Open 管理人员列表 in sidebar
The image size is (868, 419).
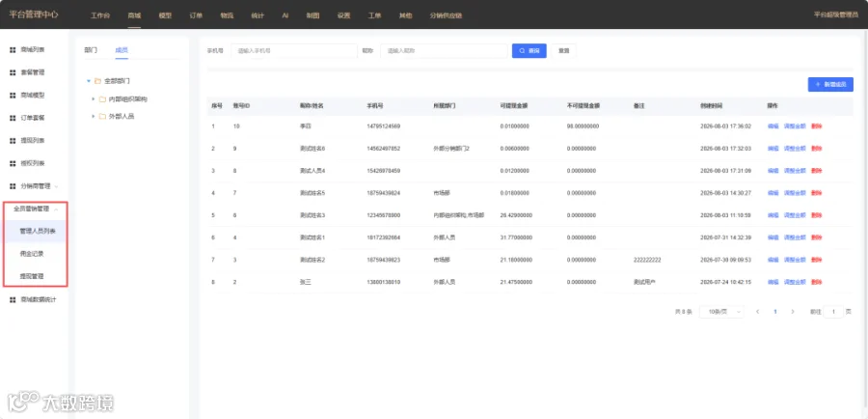[x=38, y=231]
